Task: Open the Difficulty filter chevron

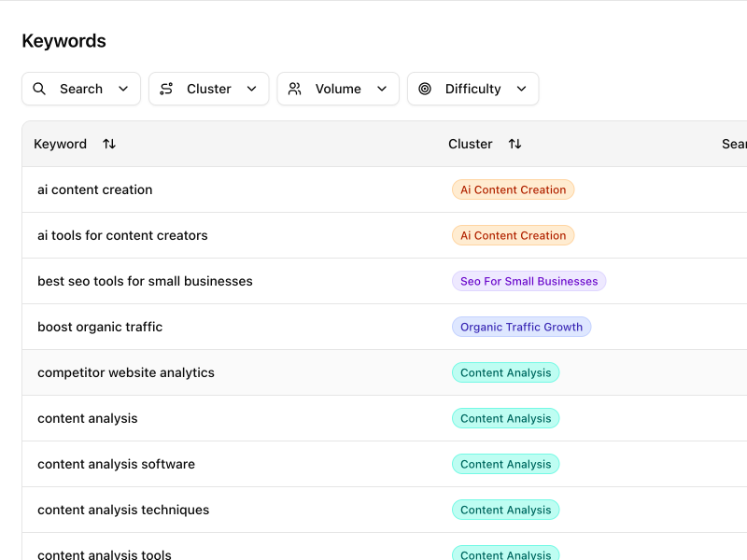Action: pyautogui.click(x=521, y=89)
